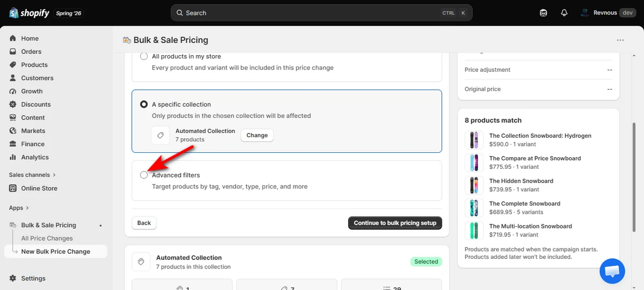The image size is (644, 290).
Task: Open the chat support bubble
Action: tap(612, 271)
